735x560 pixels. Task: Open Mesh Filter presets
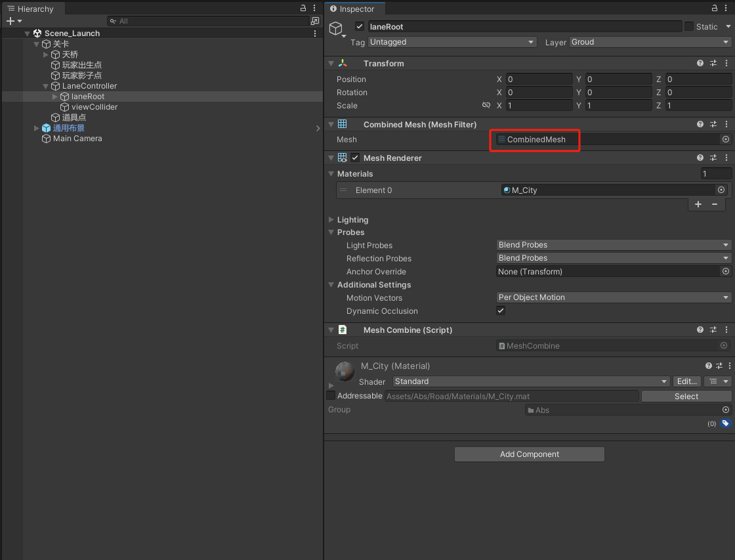pyautogui.click(x=713, y=124)
